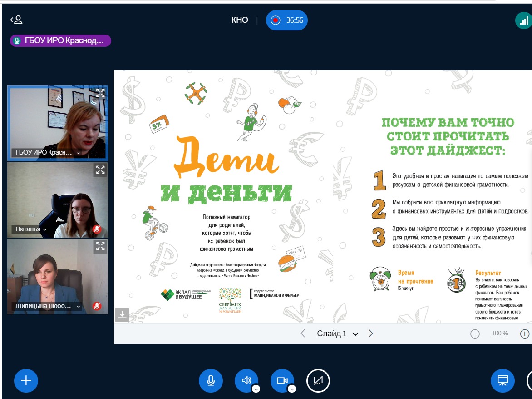The width and height of the screenshot is (532, 399).
Task: Click the connection signal strength icon
Action: (523, 20)
